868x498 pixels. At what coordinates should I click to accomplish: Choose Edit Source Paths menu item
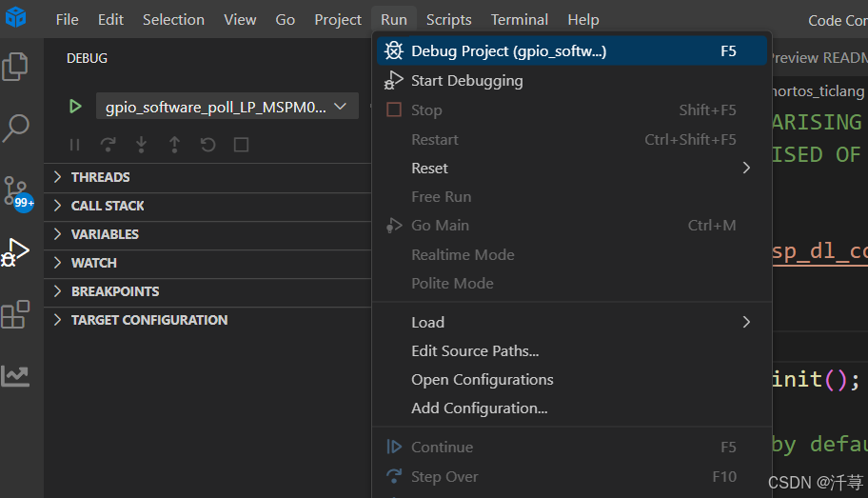pos(475,350)
